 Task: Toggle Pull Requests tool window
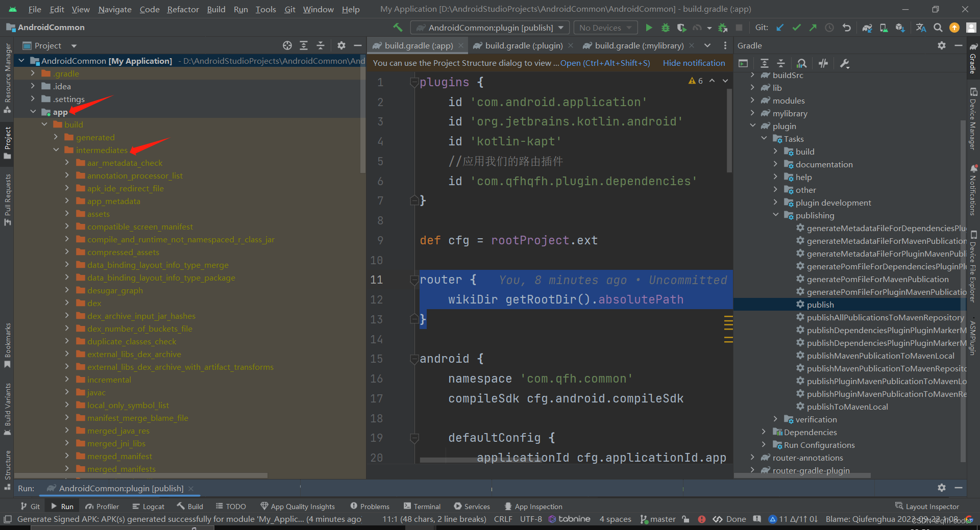tap(7, 200)
